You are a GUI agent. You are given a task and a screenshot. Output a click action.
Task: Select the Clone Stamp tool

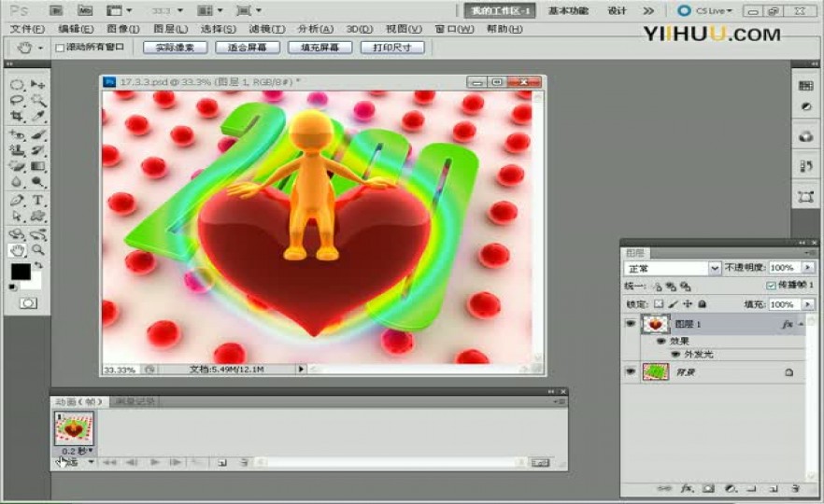tap(17, 150)
